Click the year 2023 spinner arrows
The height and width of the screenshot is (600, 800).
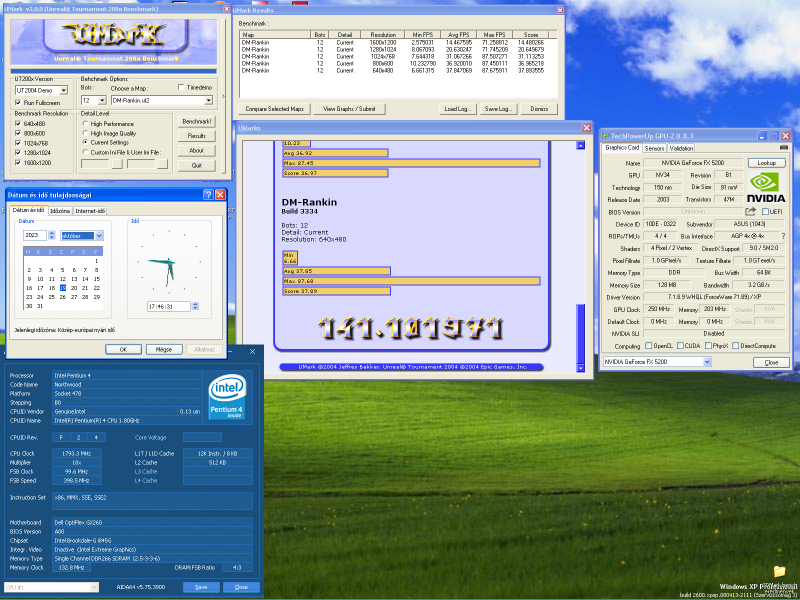(52, 235)
